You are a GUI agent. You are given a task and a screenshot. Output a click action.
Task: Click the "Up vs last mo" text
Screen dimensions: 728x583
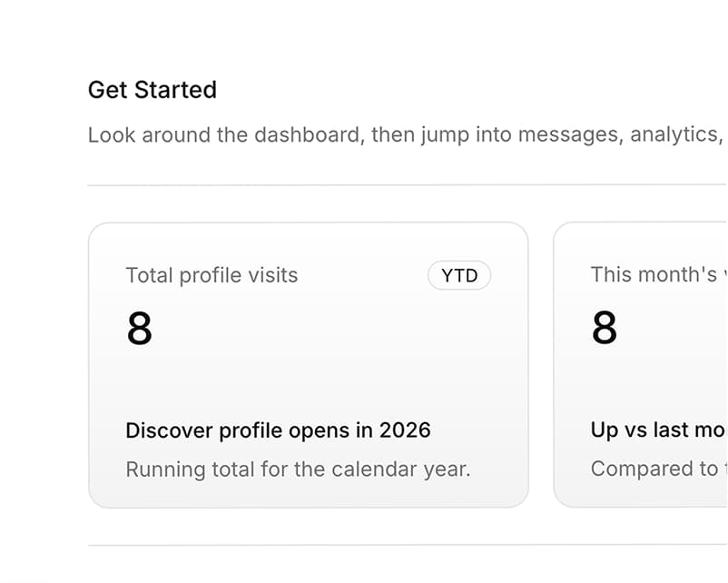(657, 430)
